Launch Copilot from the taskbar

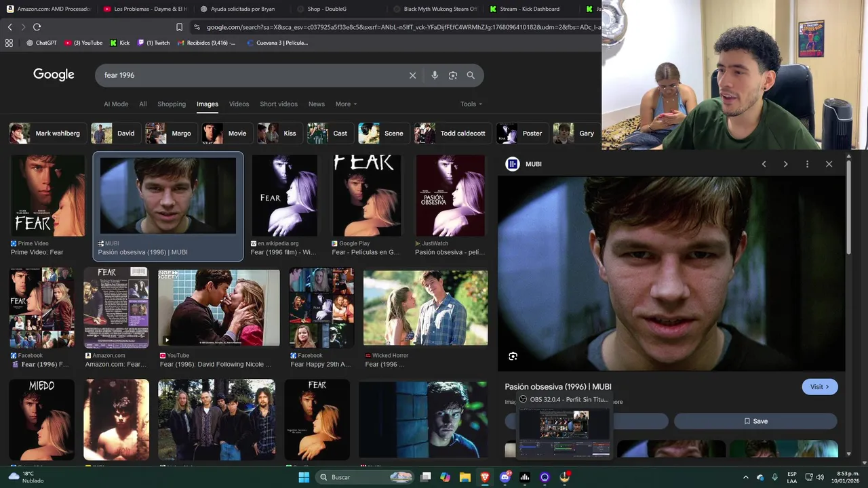pyautogui.click(x=445, y=477)
